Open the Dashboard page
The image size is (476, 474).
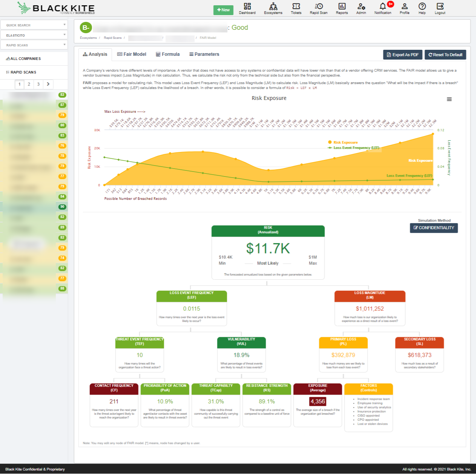point(247,8)
